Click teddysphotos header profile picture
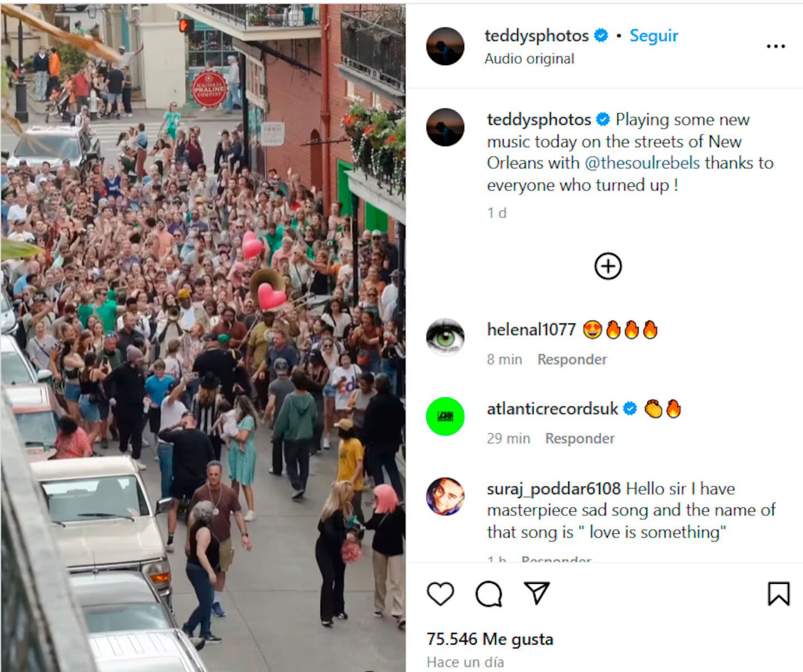 [445, 46]
